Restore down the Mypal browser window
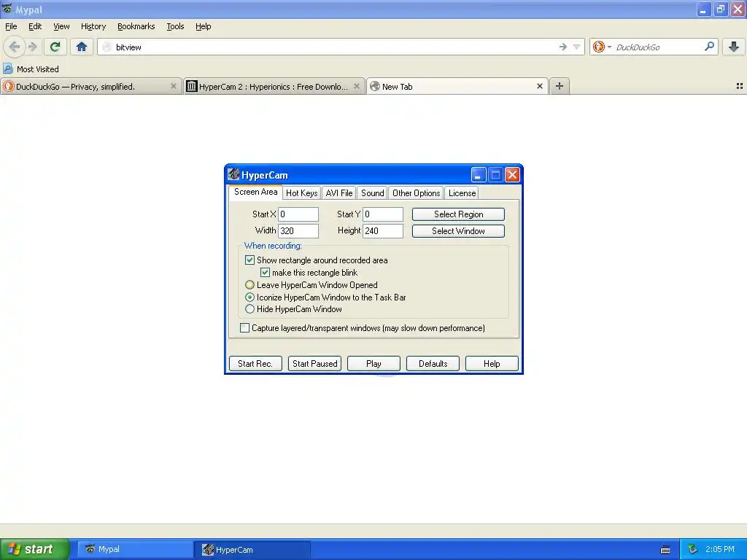747x560 pixels. coord(720,9)
